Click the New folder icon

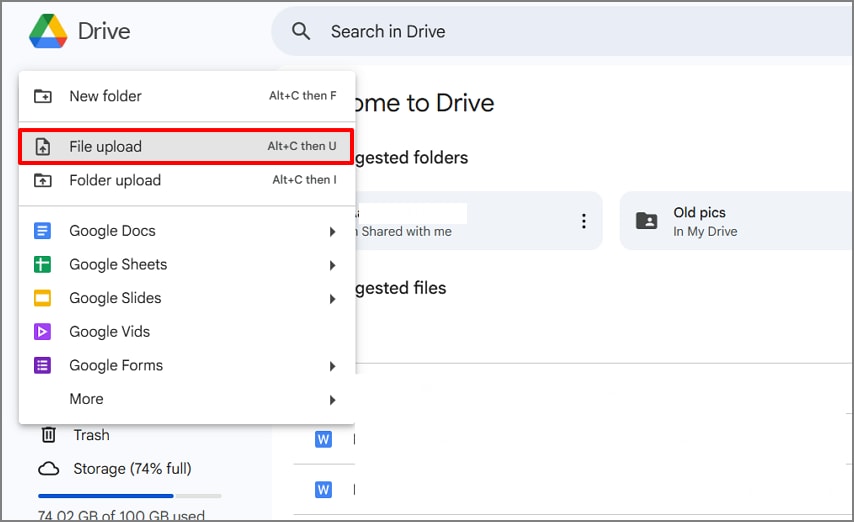coord(43,96)
